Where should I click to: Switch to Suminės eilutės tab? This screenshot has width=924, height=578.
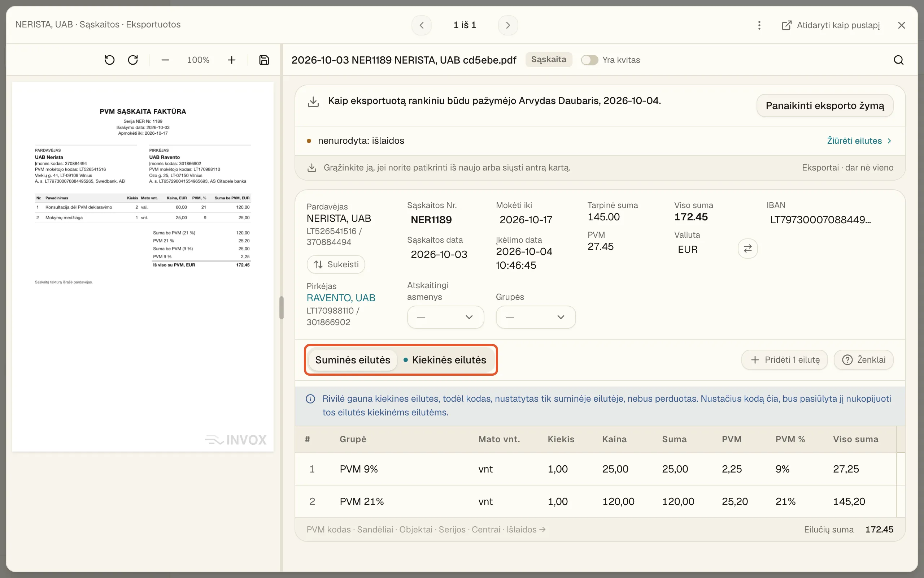(x=352, y=360)
